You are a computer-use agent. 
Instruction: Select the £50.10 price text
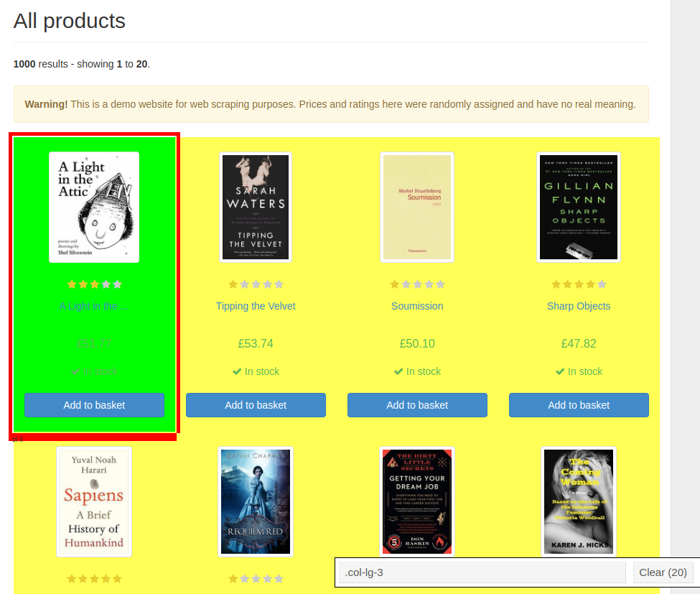(417, 343)
